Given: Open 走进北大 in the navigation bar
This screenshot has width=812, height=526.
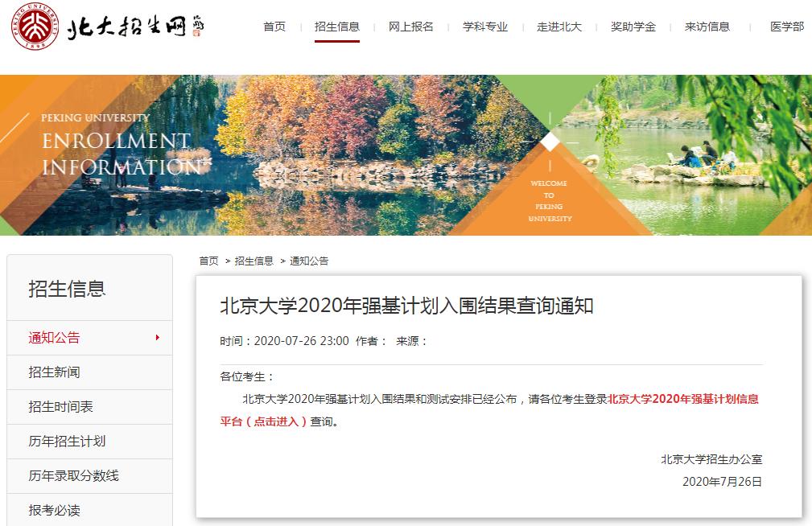Looking at the screenshot, I should pos(559,27).
